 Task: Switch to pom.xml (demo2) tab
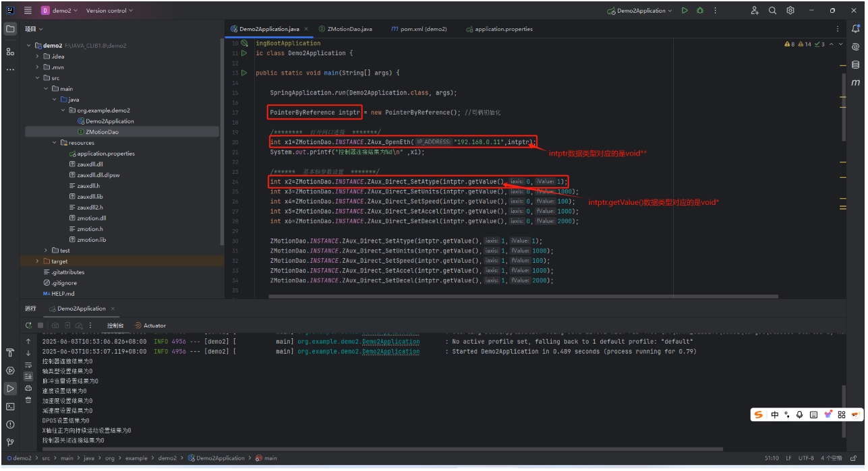419,29
